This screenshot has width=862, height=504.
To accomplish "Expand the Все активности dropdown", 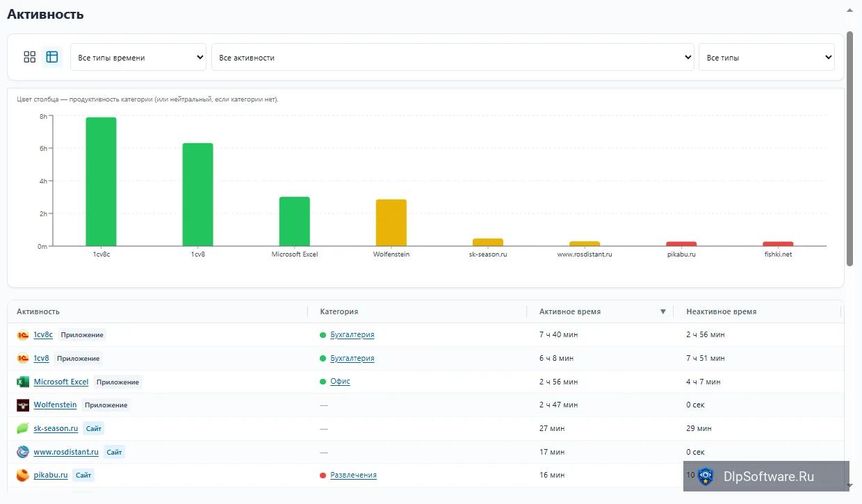I will click(453, 58).
